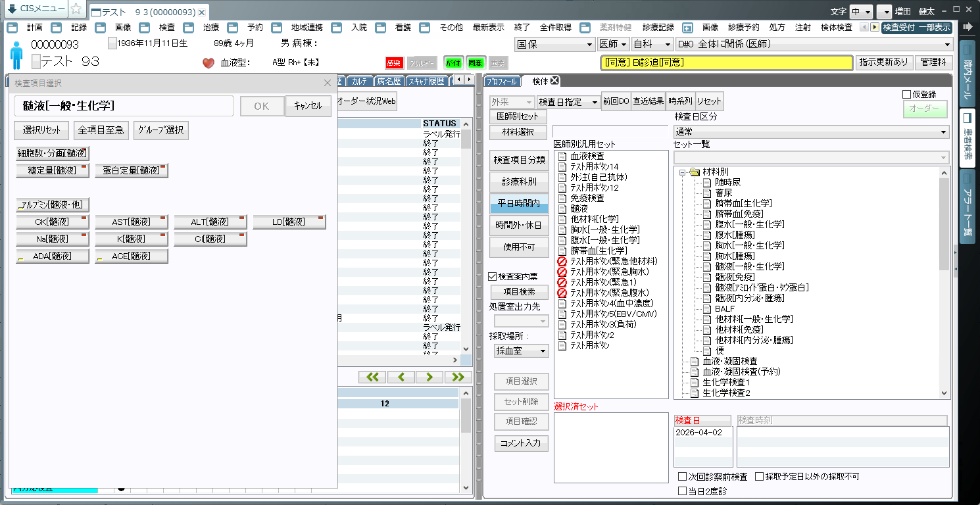Image resolution: width=980 pixels, height=505 pixels.
Task: Jump to the first page with double-left arrows
Action: pyautogui.click(x=372, y=377)
